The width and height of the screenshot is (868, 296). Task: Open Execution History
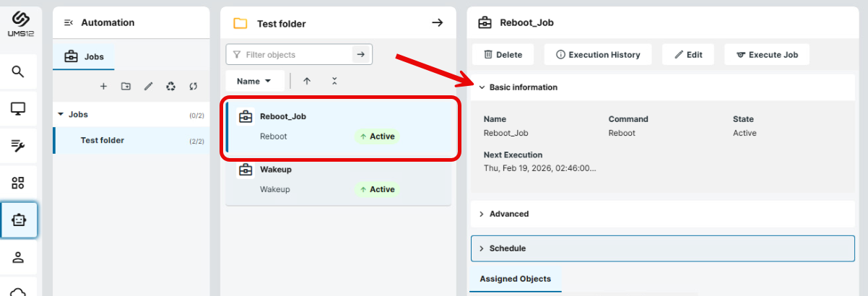597,55
